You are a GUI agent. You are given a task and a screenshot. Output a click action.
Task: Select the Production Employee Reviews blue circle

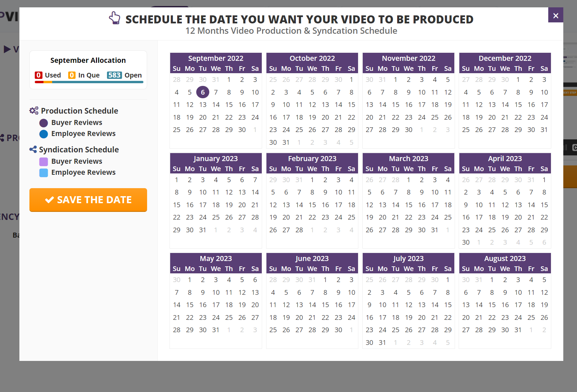click(x=43, y=134)
